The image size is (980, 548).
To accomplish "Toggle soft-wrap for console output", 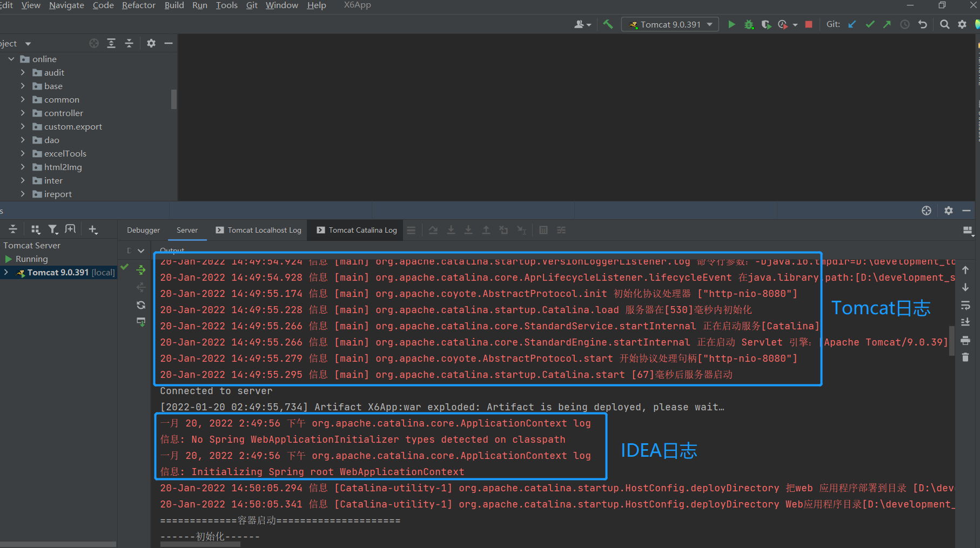I will (x=966, y=305).
